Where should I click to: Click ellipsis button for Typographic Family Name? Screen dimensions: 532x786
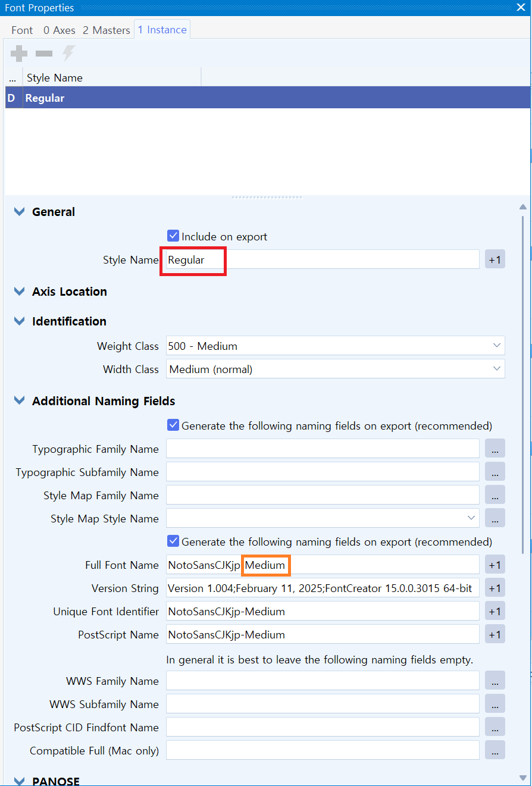click(495, 449)
